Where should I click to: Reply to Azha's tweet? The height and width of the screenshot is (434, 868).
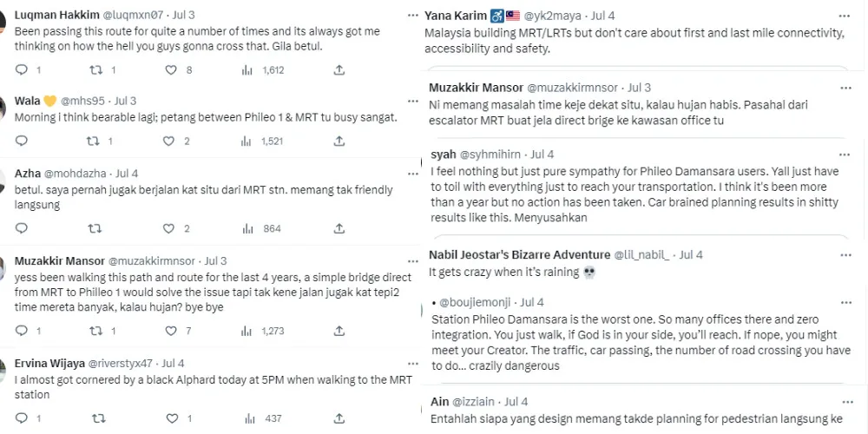tap(22, 228)
